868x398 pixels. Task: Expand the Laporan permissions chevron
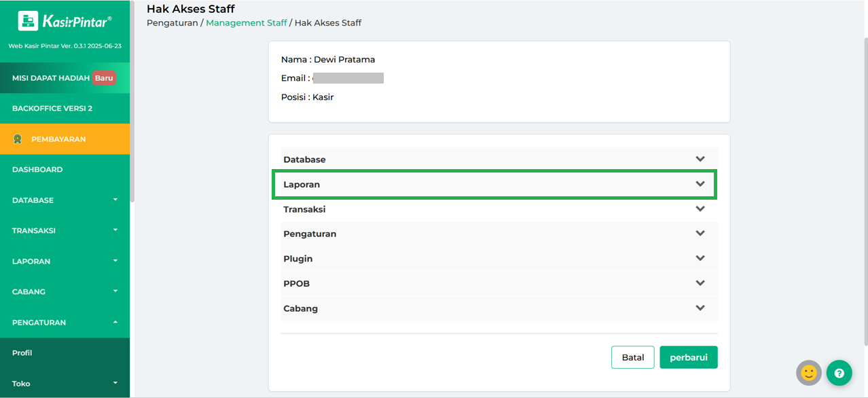(700, 184)
